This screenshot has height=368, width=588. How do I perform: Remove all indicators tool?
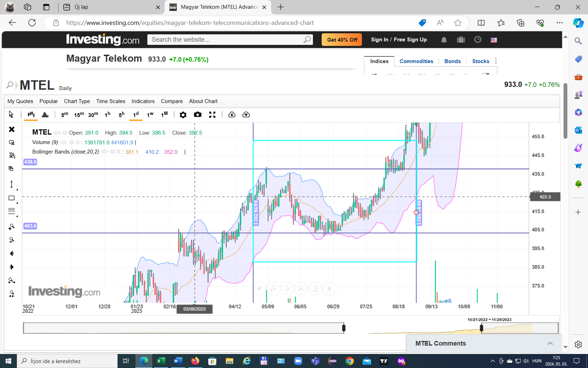point(12,155)
